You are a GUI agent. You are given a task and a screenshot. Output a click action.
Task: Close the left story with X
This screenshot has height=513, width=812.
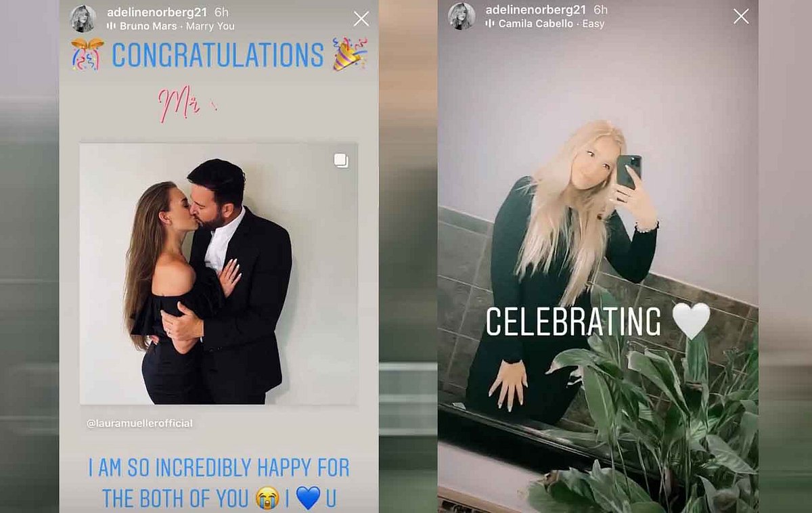(x=361, y=18)
